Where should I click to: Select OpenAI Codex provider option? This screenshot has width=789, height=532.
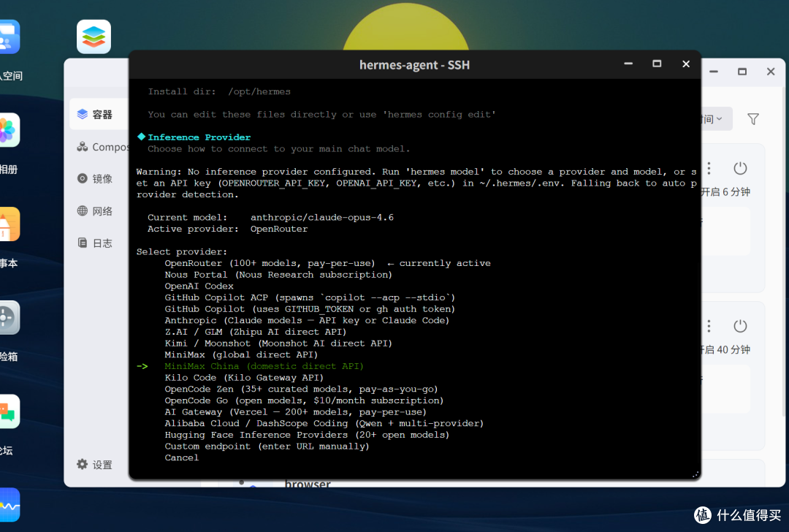pos(199,286)
